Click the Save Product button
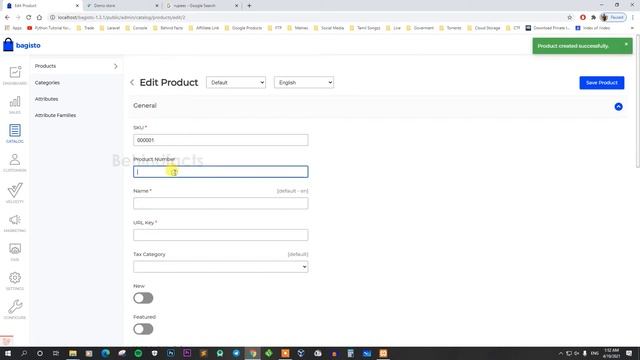 pyautogui.click(x=602, y=83)
